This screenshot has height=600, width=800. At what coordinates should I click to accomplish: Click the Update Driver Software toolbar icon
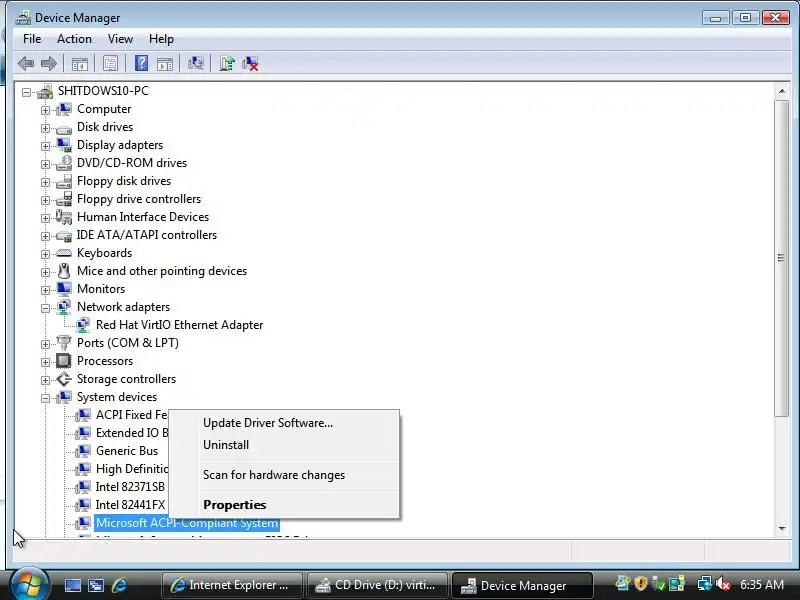point(227,64)
